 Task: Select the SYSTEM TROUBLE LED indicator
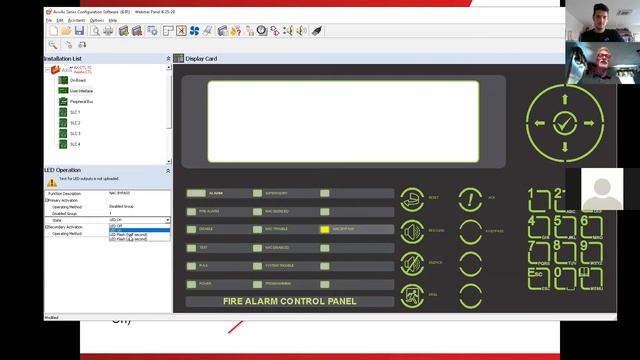257,266
